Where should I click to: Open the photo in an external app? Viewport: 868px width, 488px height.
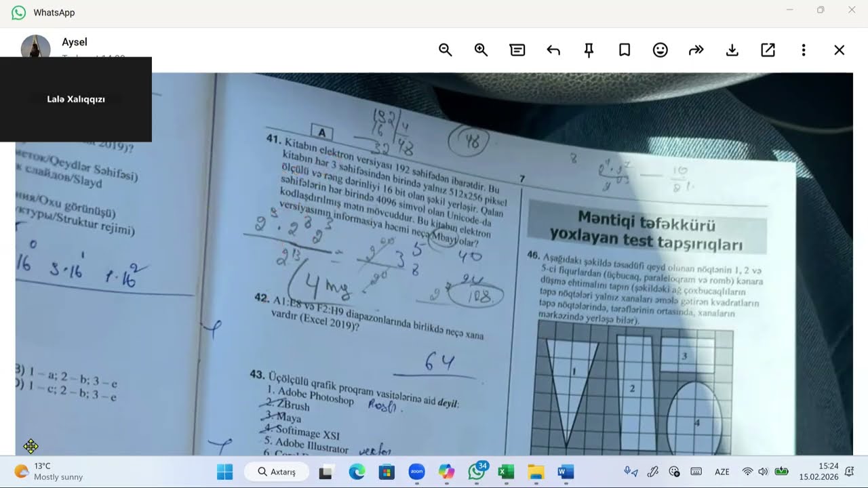click(768, 50)
